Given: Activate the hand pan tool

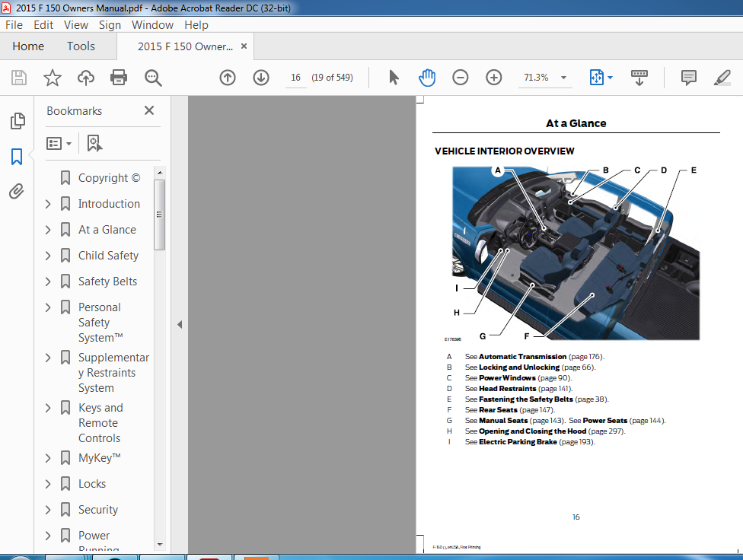Looking at the screenshot, I should pos(427,77).
